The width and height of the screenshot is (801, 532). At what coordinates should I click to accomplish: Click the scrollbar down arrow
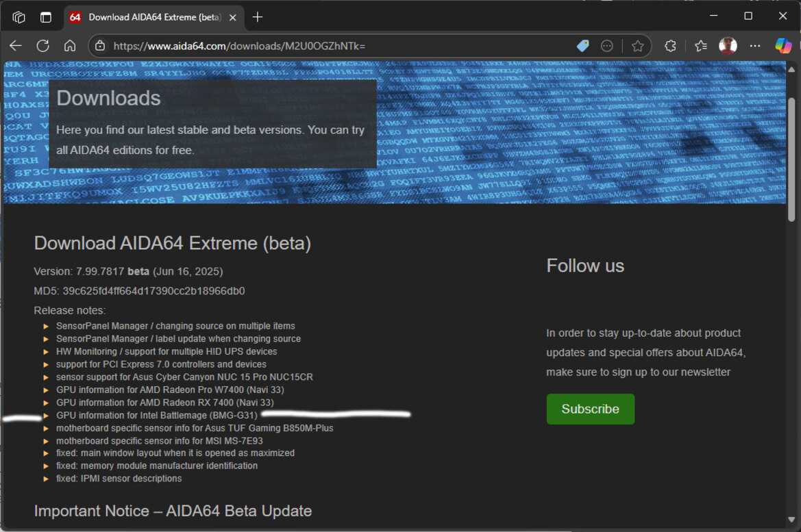coord(791,520)
